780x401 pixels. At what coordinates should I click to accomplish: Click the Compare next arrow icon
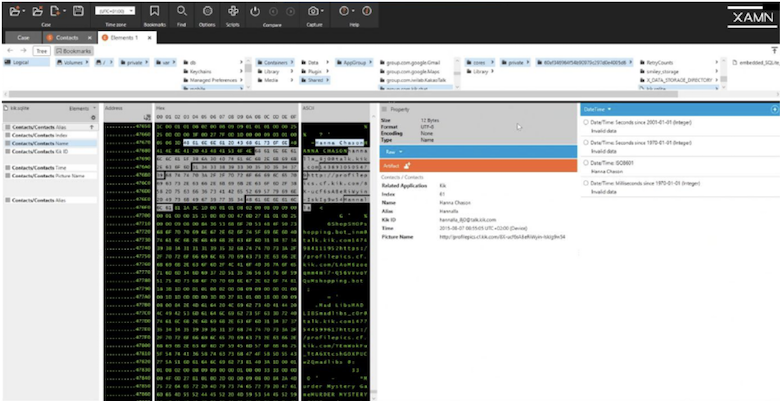coord(290,11)
